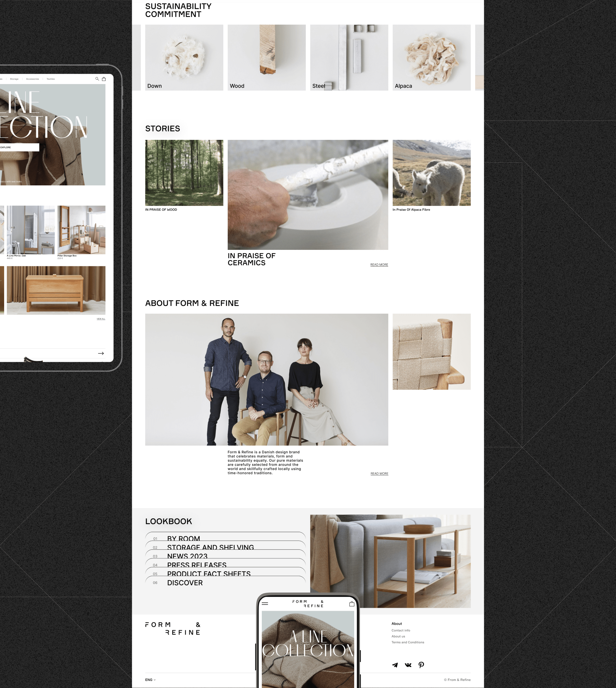Open In Praise Of Wood story image
The image size is (616, 688).
(x=184, y=173)
